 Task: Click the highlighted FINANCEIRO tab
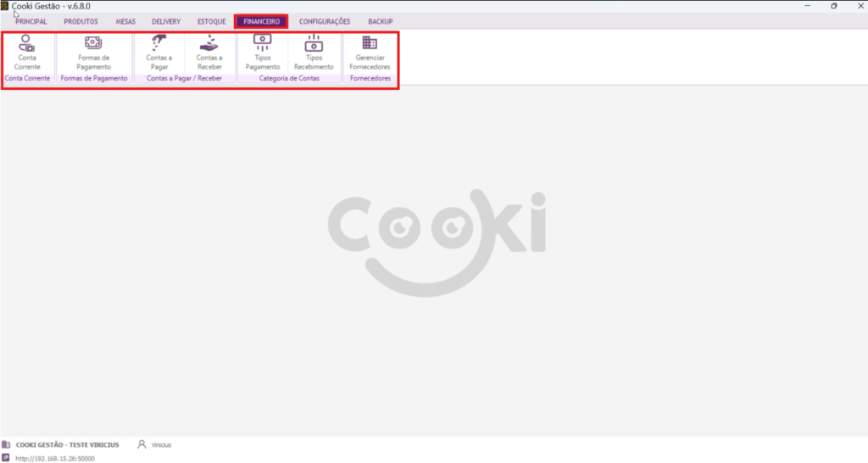[x=261, y=21]
